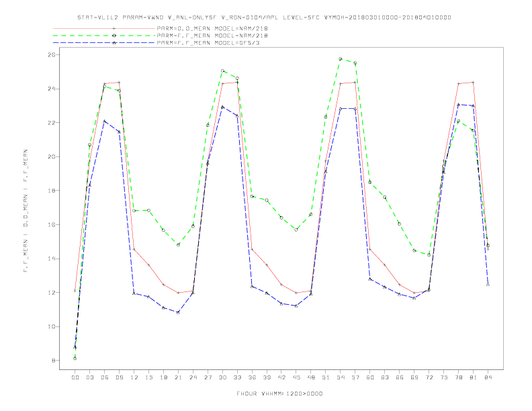Screen dimensions: 532x411
Task: Click x-axis tick label 39
Action: tap(267, 377)
